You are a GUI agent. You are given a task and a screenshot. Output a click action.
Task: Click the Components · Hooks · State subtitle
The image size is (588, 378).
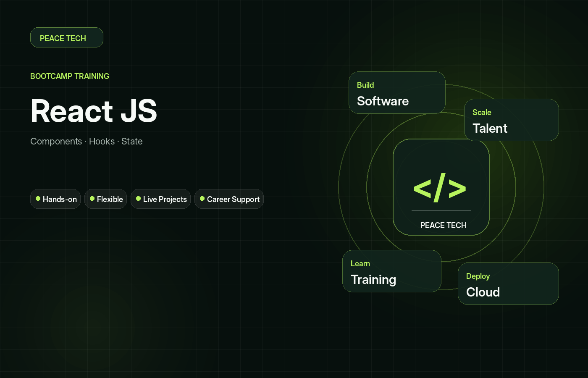click(x=87, y=142)
